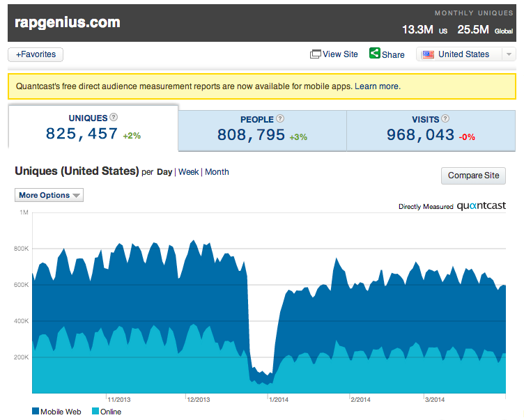This screenshot has height=420, width=524.
Task: Click the 825,457 uniques number
Action: 82,134
